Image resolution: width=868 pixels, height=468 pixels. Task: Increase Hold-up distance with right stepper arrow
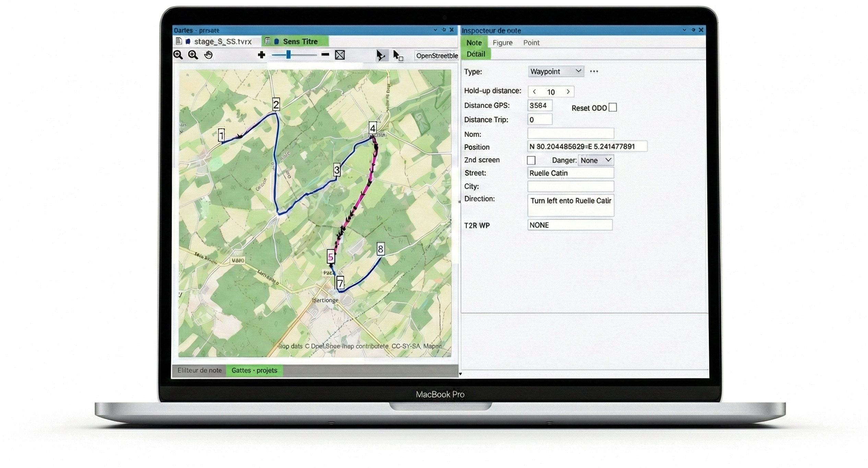tap(568, 92)
